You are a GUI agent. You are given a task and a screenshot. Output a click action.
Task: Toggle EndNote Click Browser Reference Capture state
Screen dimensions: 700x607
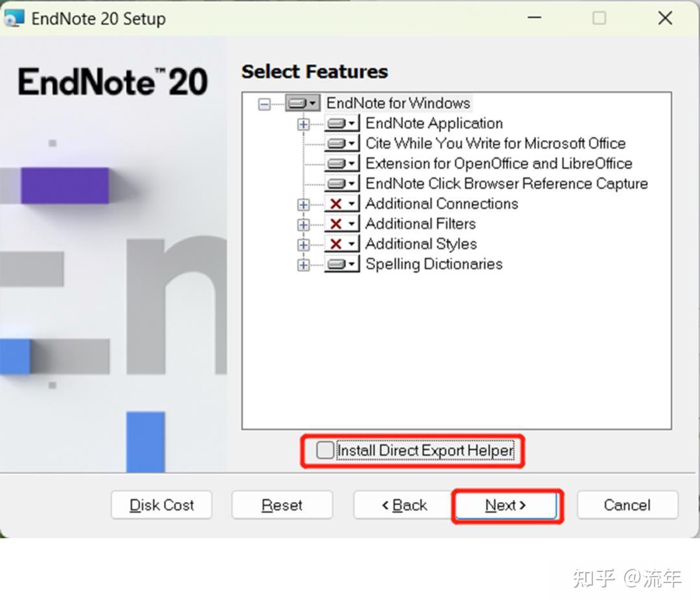338,183
